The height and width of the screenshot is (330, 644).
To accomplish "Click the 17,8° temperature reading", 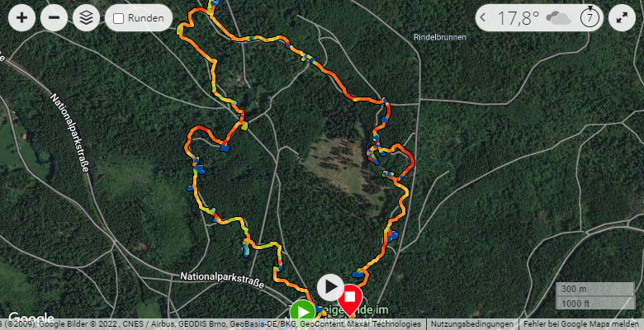I will point(518,18).
